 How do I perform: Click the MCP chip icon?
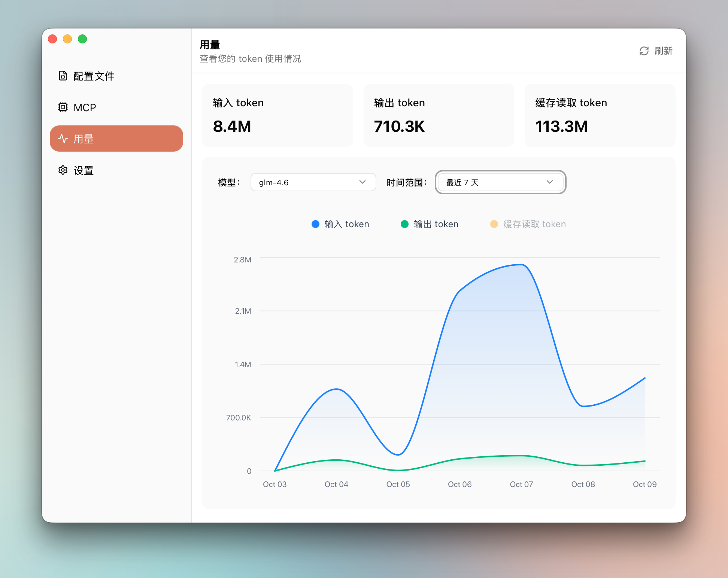pos(63,107)
